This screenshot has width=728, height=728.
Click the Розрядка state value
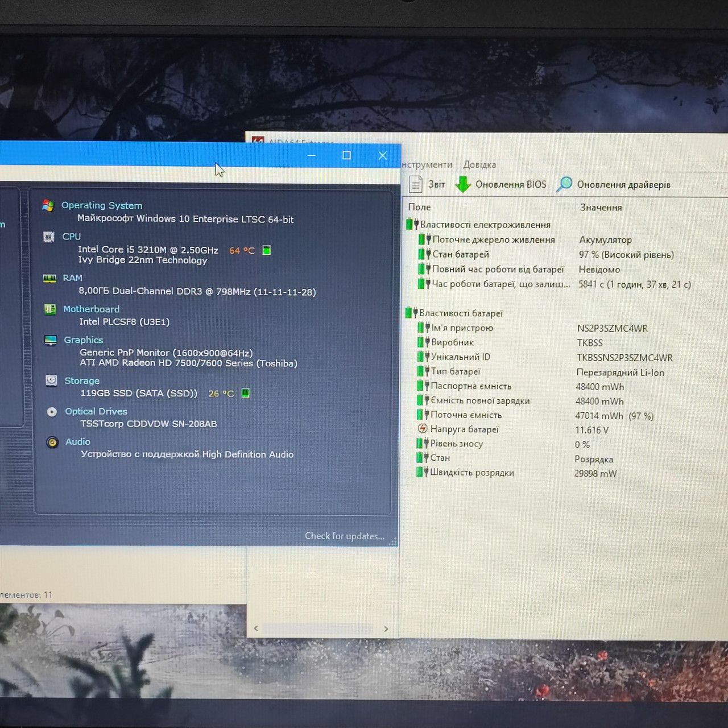tap(594, 459)
